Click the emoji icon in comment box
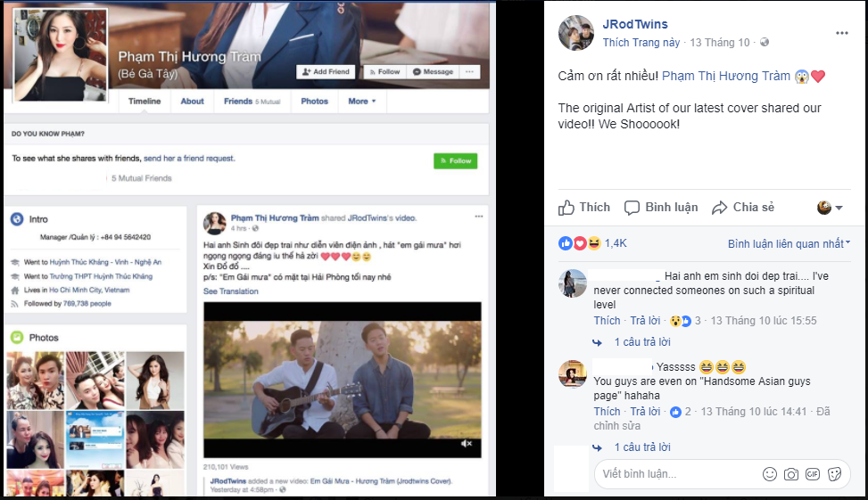868x500 pixels. pos(769,473)
